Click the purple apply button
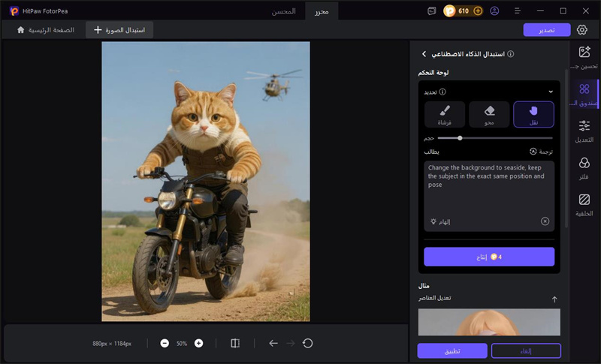 coord(452,351)
